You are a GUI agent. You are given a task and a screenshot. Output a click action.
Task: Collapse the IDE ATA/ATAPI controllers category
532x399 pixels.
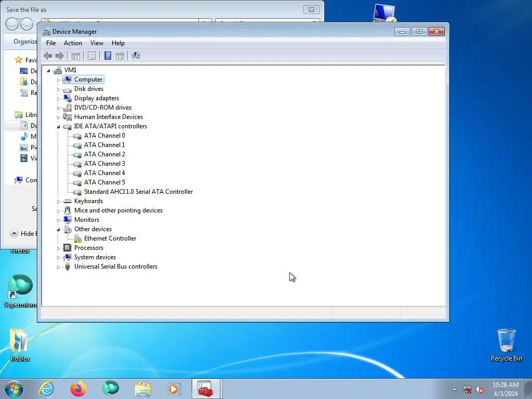click(58, 127)
